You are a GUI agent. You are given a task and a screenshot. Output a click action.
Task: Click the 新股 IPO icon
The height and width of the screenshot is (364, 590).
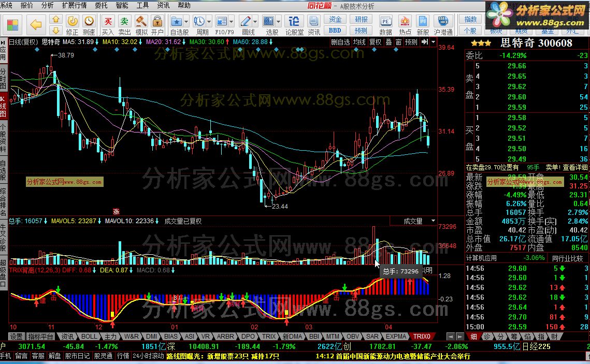point(423,25)
